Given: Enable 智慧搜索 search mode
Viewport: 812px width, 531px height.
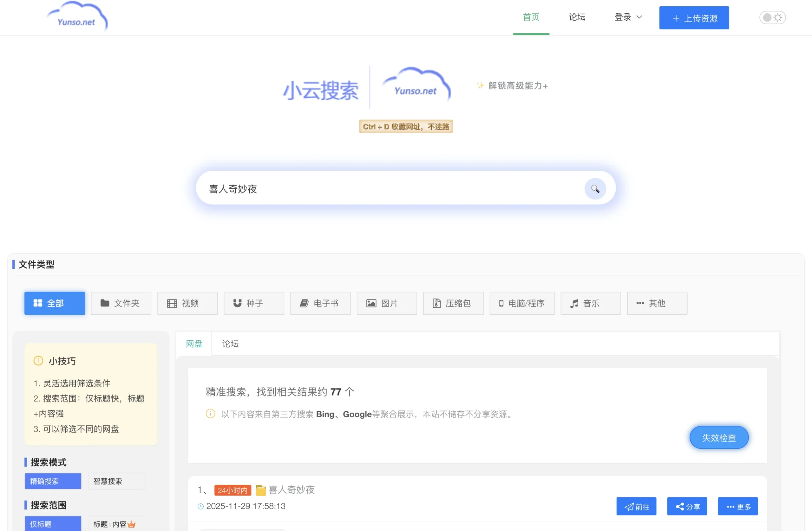Looking at the screenshot, I should click(x=116, y=481).
